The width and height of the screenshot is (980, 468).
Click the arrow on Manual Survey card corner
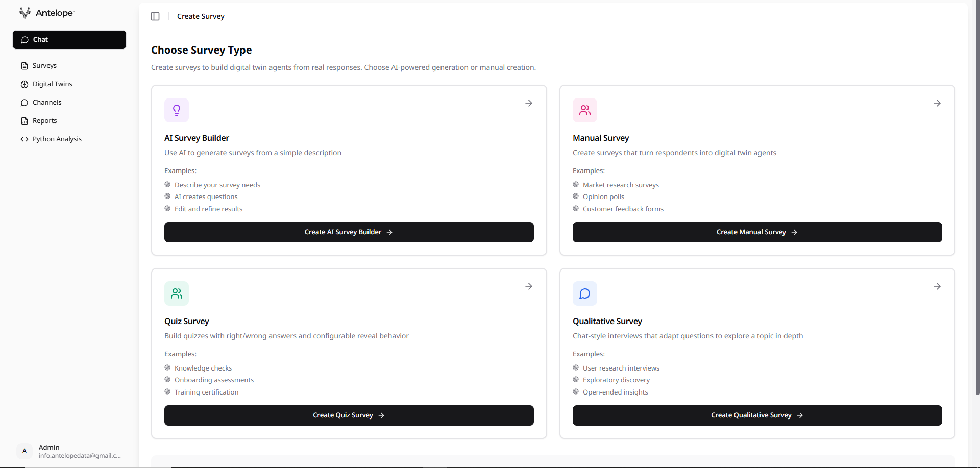pos(937,103)
